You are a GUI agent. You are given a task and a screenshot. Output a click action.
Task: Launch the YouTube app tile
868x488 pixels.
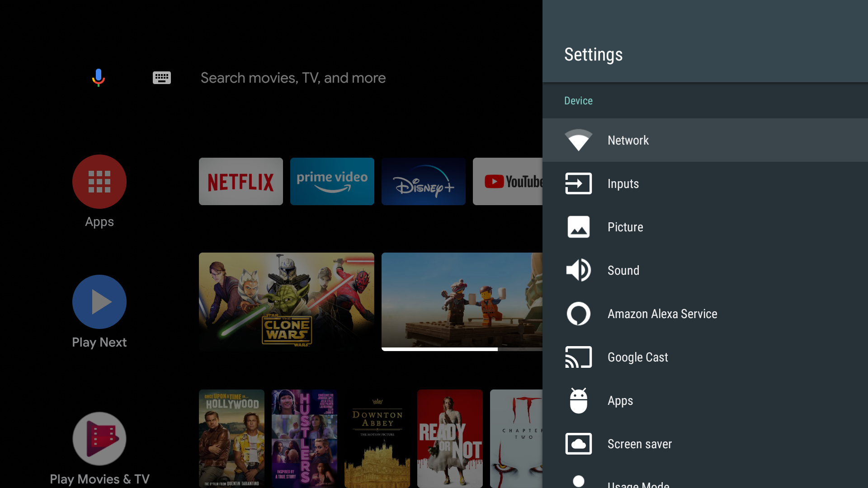pos(508,181)
